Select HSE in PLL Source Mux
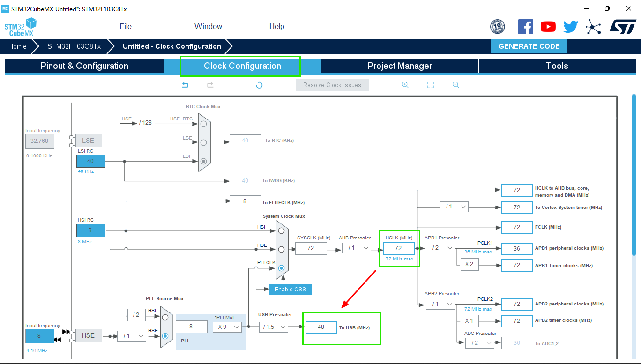Viewport: 641px width, 364px height. 165,336
